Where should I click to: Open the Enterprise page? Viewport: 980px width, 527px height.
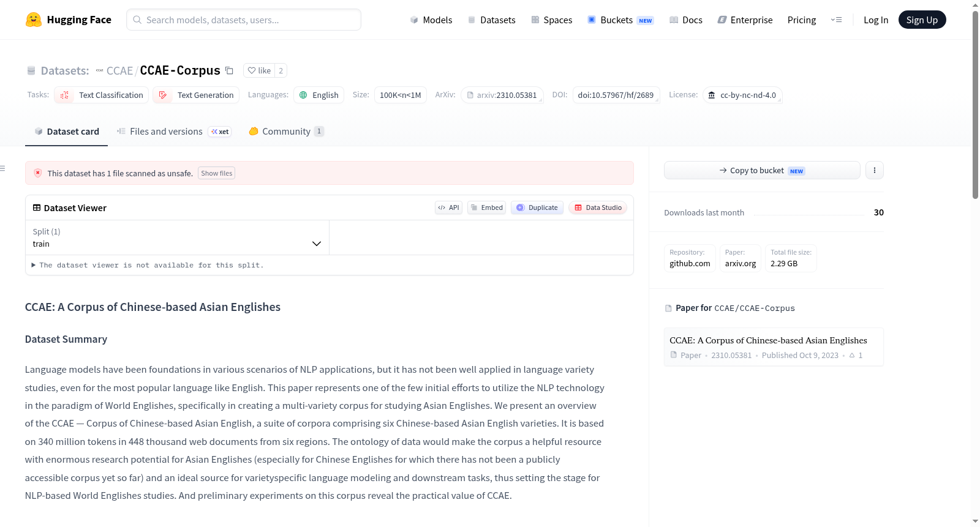coord(745,20)
